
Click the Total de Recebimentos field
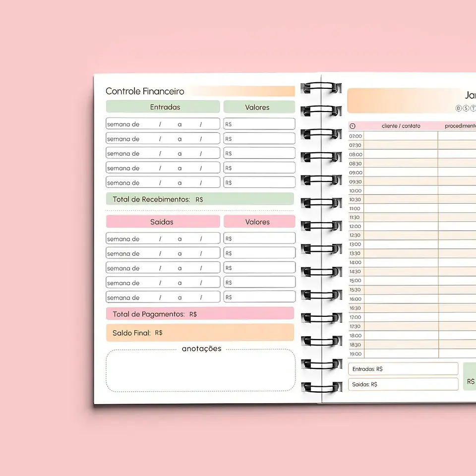[200, 199]
